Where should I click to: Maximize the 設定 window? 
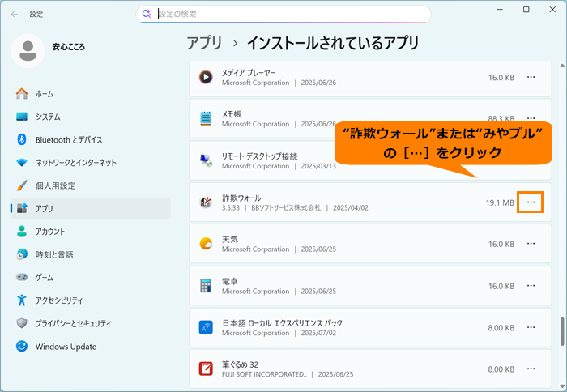click(526, 10)
